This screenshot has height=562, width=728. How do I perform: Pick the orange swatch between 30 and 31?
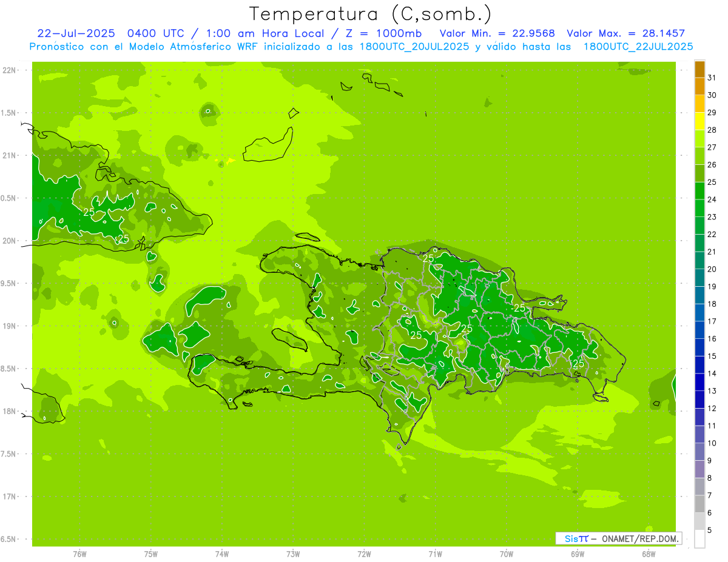point(699,86)
